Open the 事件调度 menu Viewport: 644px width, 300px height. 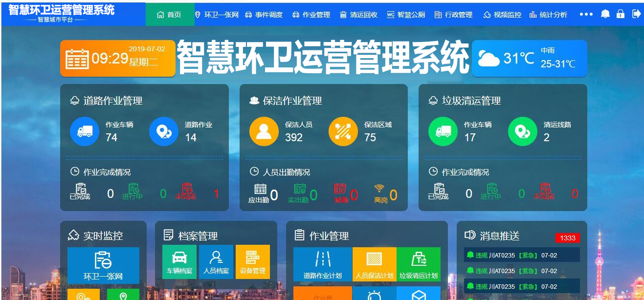tap(264, 15)
